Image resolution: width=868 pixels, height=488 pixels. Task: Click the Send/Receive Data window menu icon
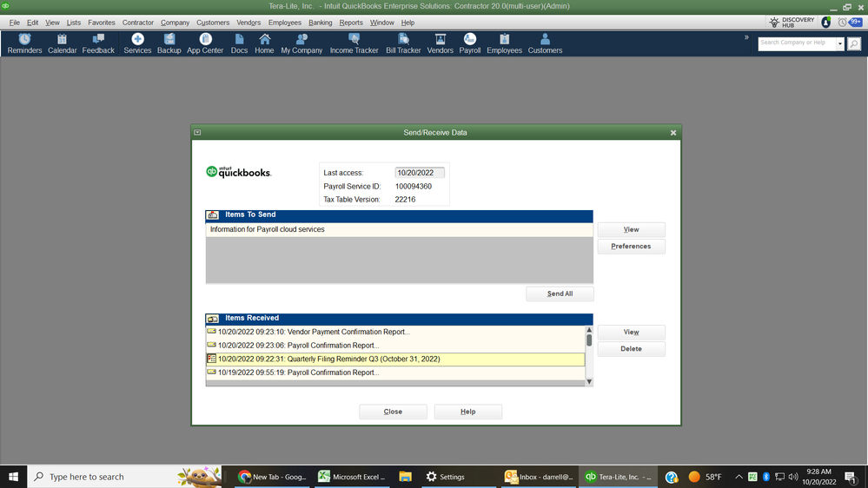click(x=197, y=132)
